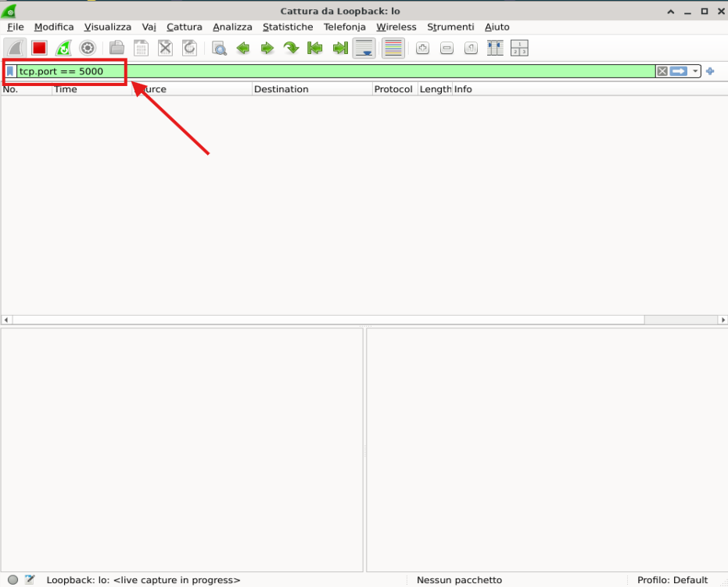Viewport: 728px width, 587px height.
Task: Open the Statistiche menu
Action: (x=288, y=27)
